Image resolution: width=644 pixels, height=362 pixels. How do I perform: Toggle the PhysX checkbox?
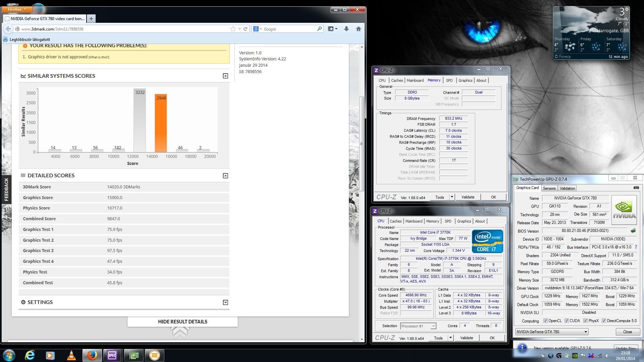pyautogui.click(x=585, y=321)
